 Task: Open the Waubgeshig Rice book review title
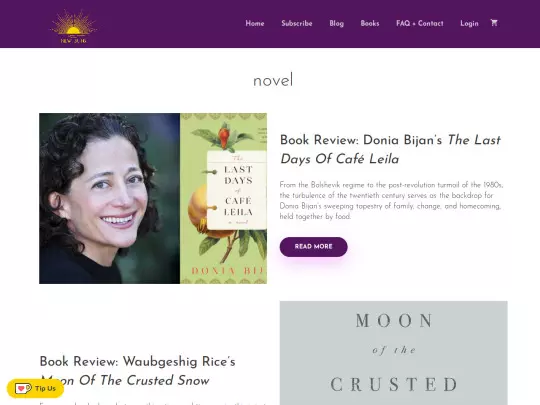138,371
